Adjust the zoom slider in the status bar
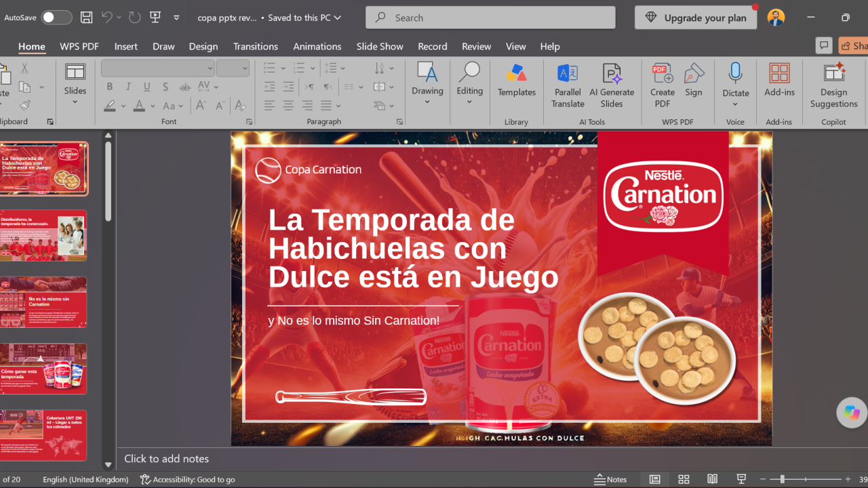Screen dimensions: 868x488 pos(806,479)
